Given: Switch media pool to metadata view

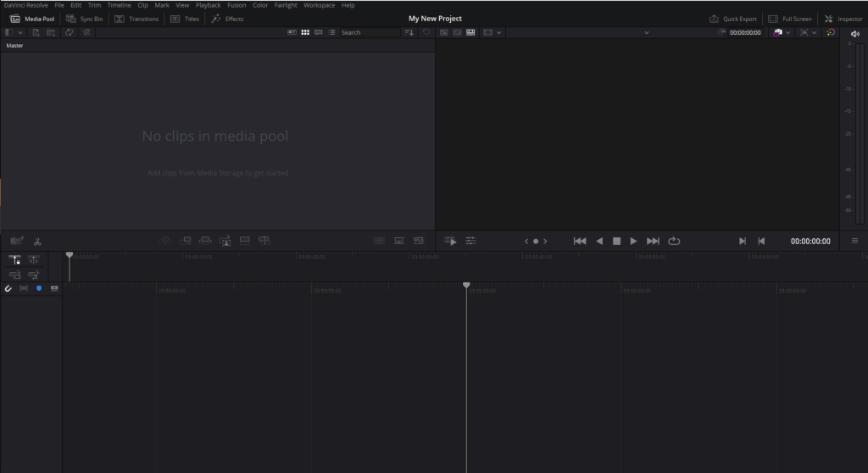Looking at the screenshot, I should [292, 33].
